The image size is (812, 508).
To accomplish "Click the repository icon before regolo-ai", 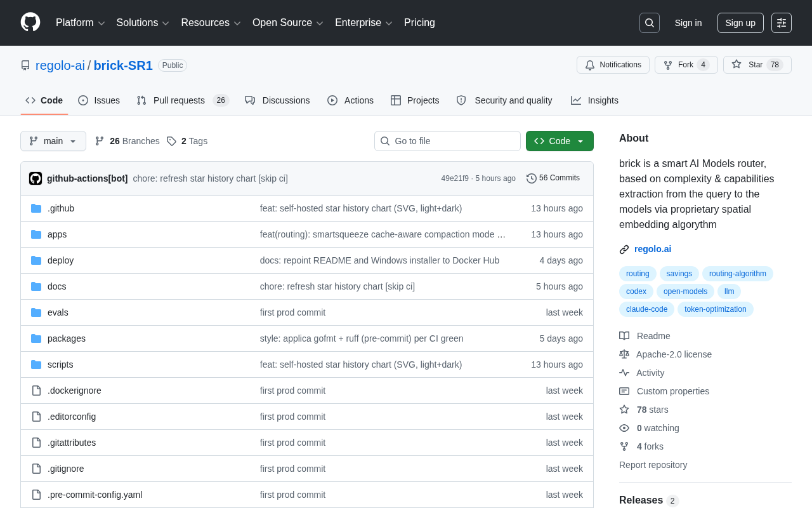I will [x=25, y=65].
